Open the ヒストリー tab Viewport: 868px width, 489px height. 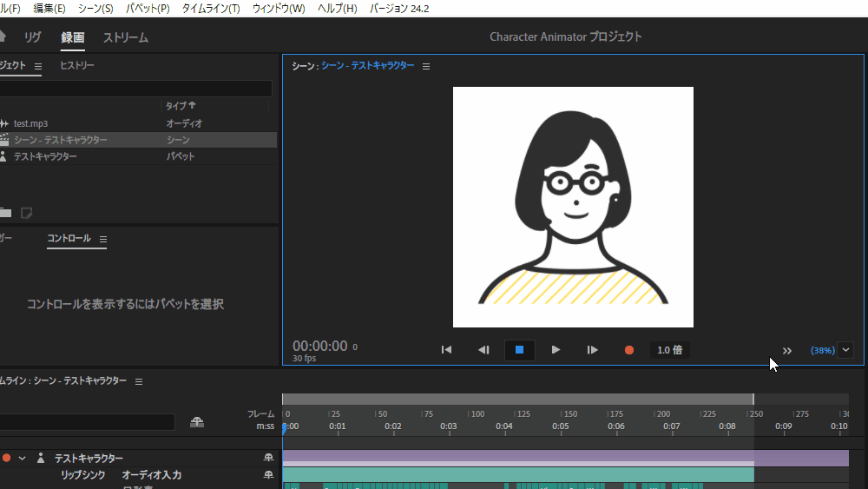(77, 65)
